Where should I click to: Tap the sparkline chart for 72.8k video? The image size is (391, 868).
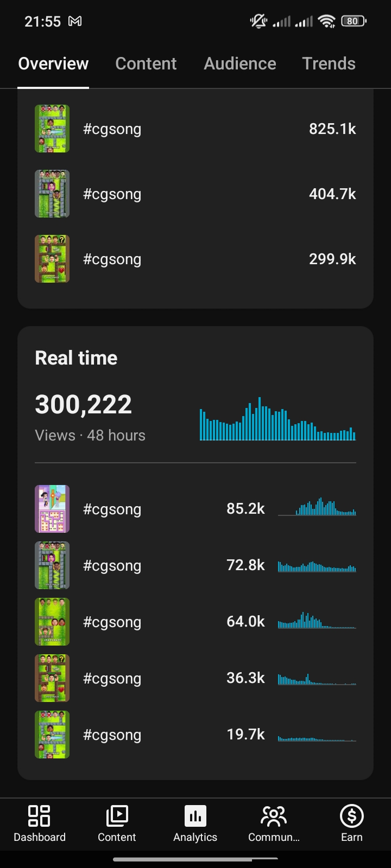tap(317, 566)
